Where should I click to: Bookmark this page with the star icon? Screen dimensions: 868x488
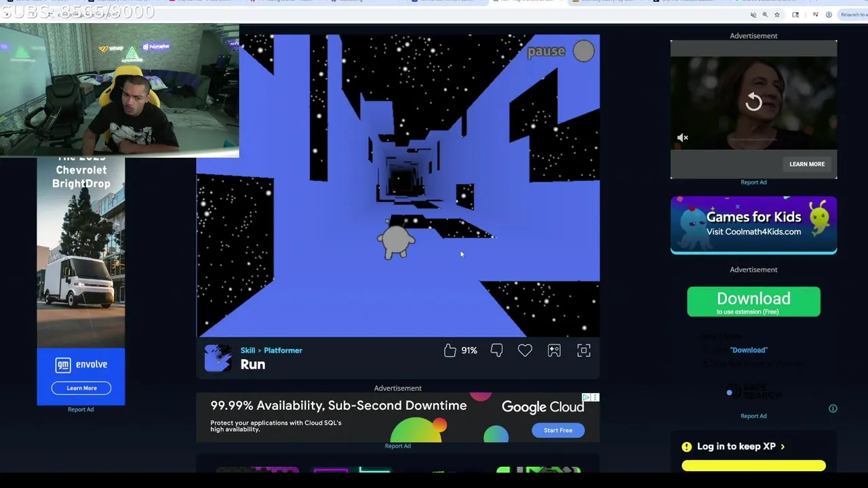[776, 14]
